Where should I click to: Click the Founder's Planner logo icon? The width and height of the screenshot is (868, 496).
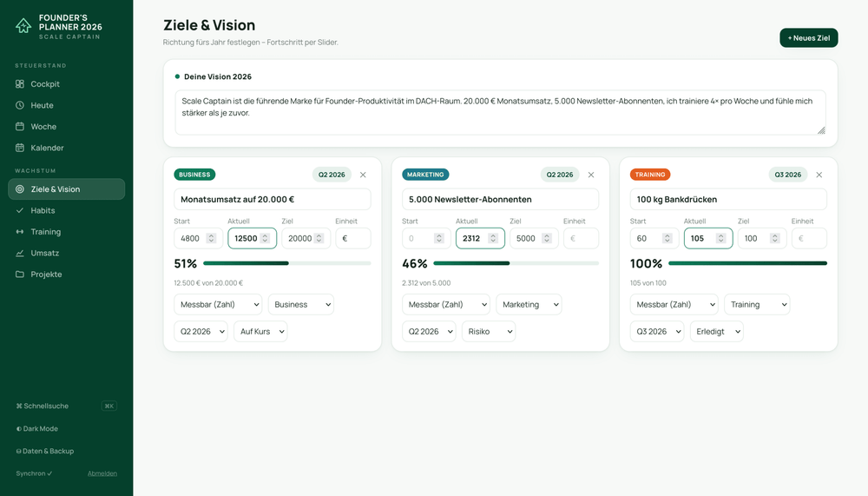coord(23,25)
